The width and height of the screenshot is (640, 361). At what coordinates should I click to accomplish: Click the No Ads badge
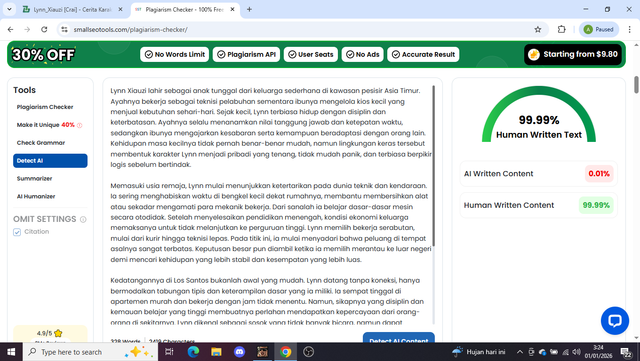pos(362,54)
